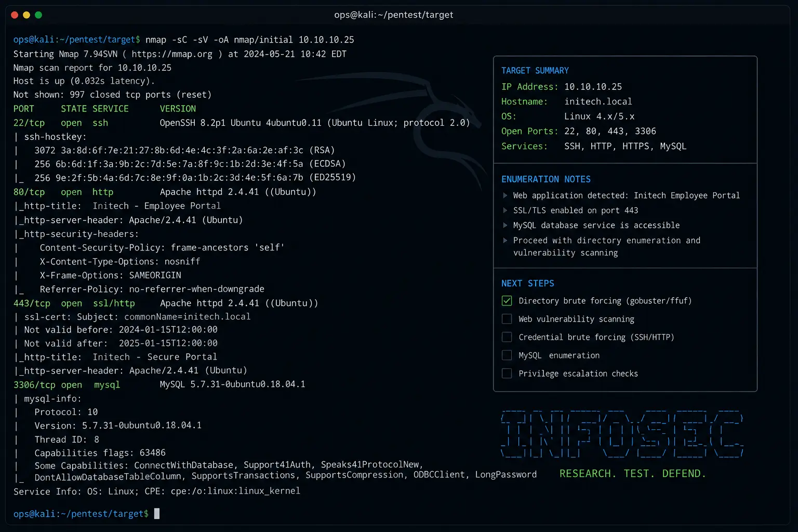Click the terminal cursor at the prompt
The image size is (798, 532).
point(157,514)
